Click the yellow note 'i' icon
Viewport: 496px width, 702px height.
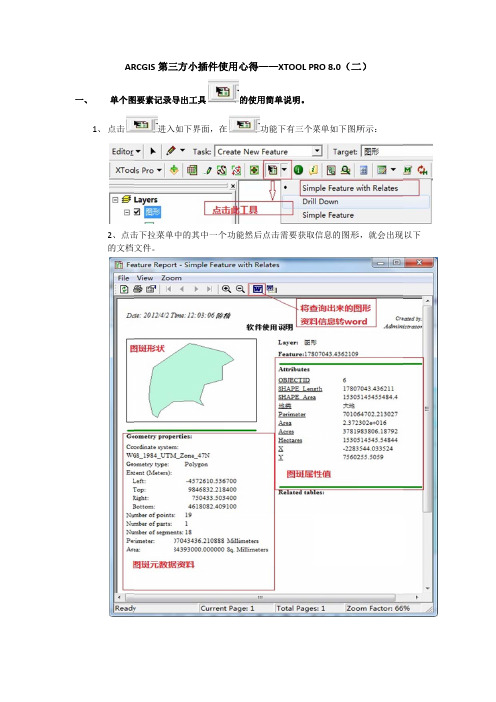click(314, 170)
